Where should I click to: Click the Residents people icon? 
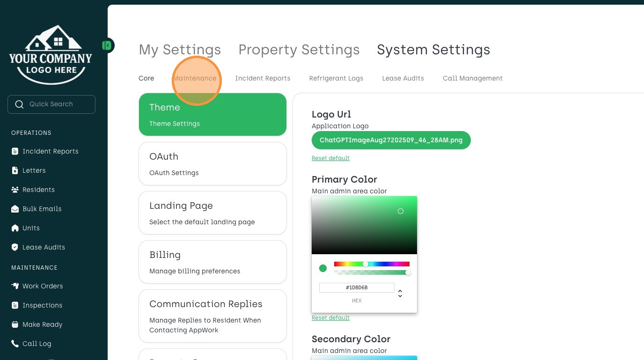click(15, 190)
